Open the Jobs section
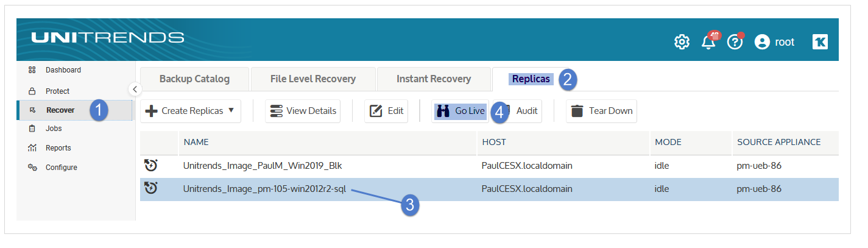868x248 pixels. tap(54, 129)
